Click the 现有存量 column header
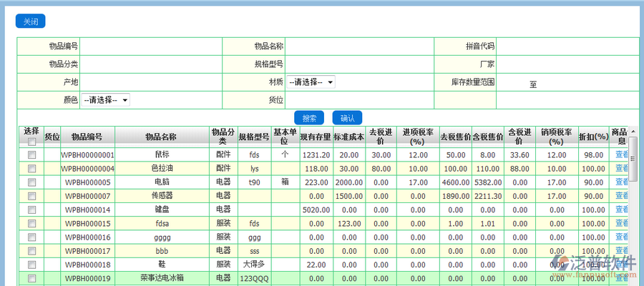This screenshot has height=286, width=644. coord(315,137)
